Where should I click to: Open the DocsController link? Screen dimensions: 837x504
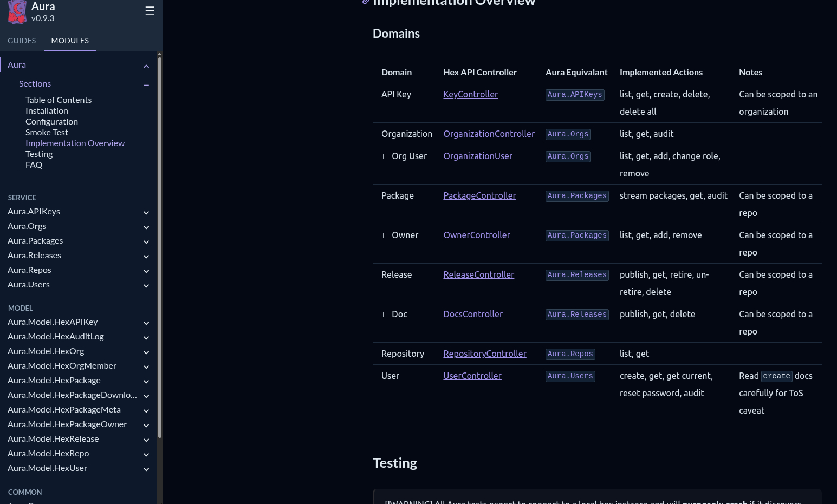472,314
